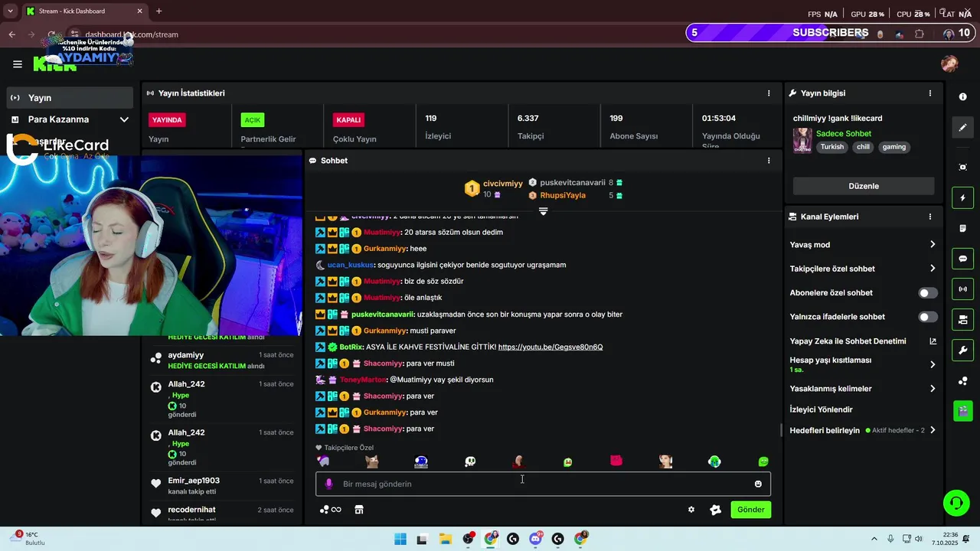980x551 pixels.
Task: Go back in browser
Action: (x=12, y=34)
